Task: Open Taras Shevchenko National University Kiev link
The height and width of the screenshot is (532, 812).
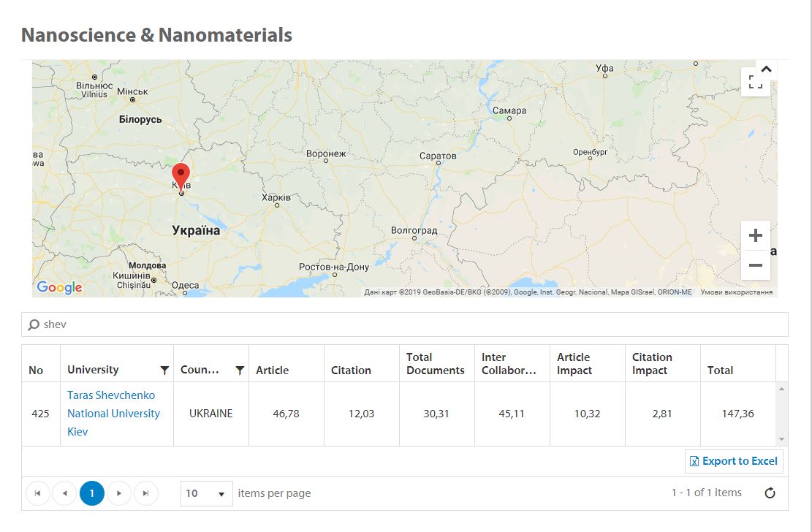Action: (x=114, y=414)
